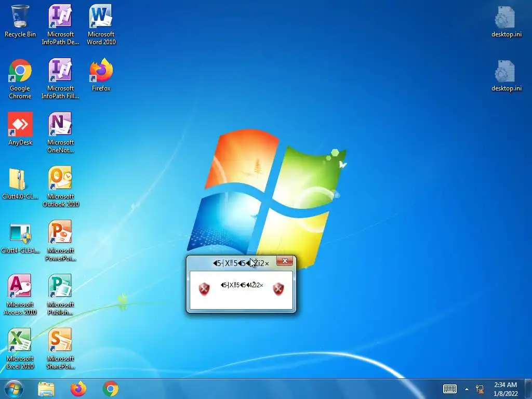Image resolution: width=532 pixels, height=399 pixels.
Task: Open the Windows Start menu orb
Action: click(x=14, y=389)
